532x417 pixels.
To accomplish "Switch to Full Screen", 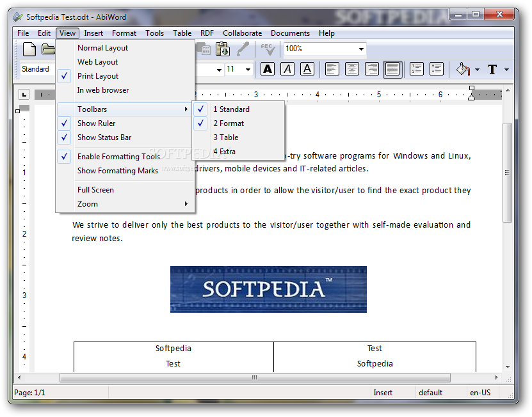I will click(125, 190).
